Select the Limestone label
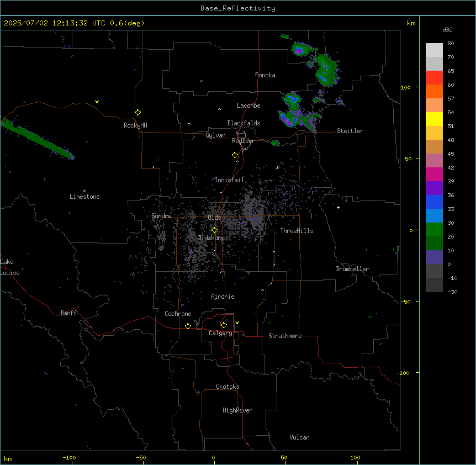The width and height of the screenshot is (476, 465). tap(84, 197)
